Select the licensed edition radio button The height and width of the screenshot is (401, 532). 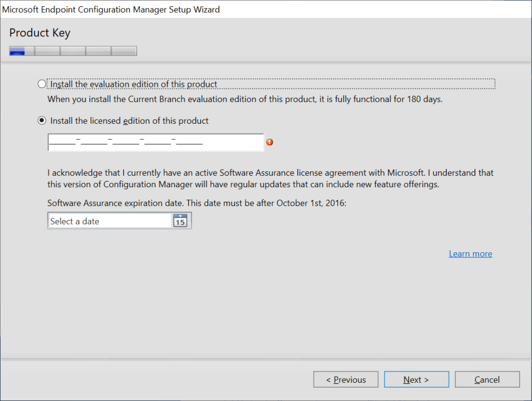42,121
